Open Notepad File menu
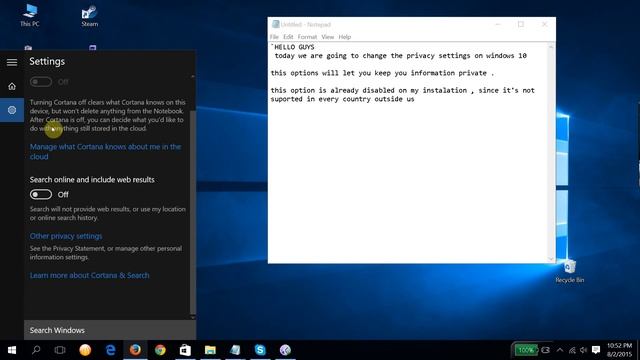The height and width of the screenshot is (360, 640). (274, 37)
